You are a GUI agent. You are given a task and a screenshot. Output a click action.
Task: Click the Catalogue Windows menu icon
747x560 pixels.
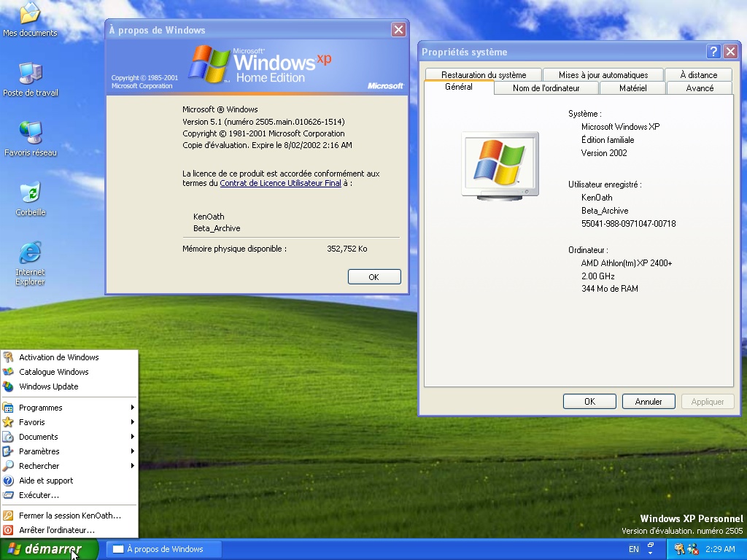pos(8,372)
